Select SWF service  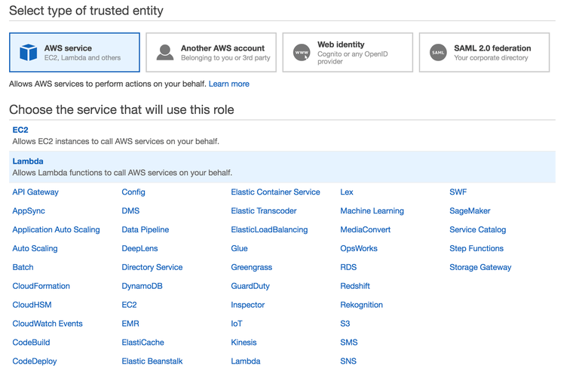pos(458,192)
